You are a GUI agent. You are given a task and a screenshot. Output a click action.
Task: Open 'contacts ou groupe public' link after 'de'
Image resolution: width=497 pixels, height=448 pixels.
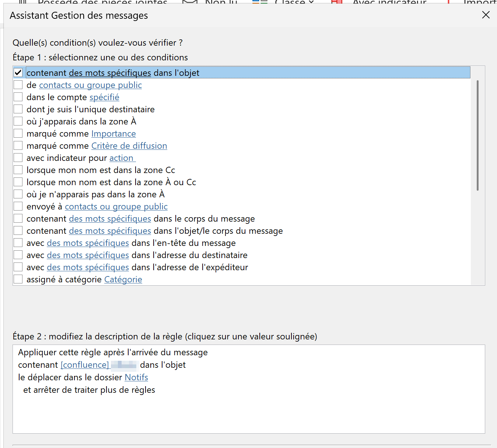pyautogui.click(x=90, y=85)
